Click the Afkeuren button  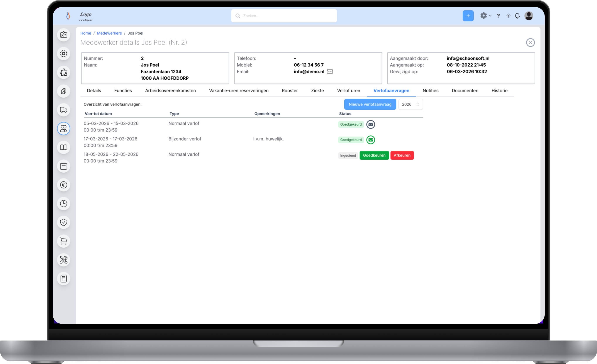click(402, 155)
